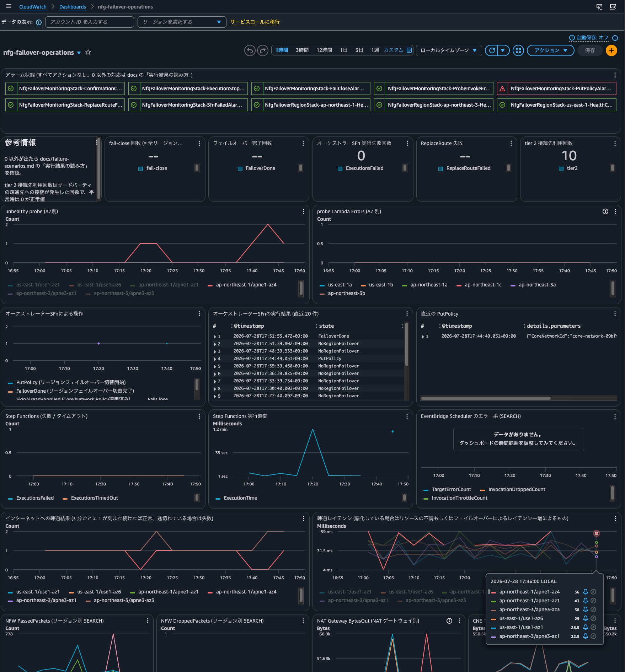Expand row 4 PutPolicy log entry
Image resolution: width=625 pixels, height=672 pixels.
point(215,359)
